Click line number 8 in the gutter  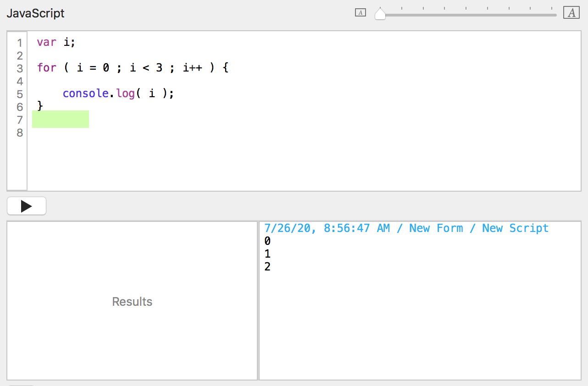(x=20, y=133)
